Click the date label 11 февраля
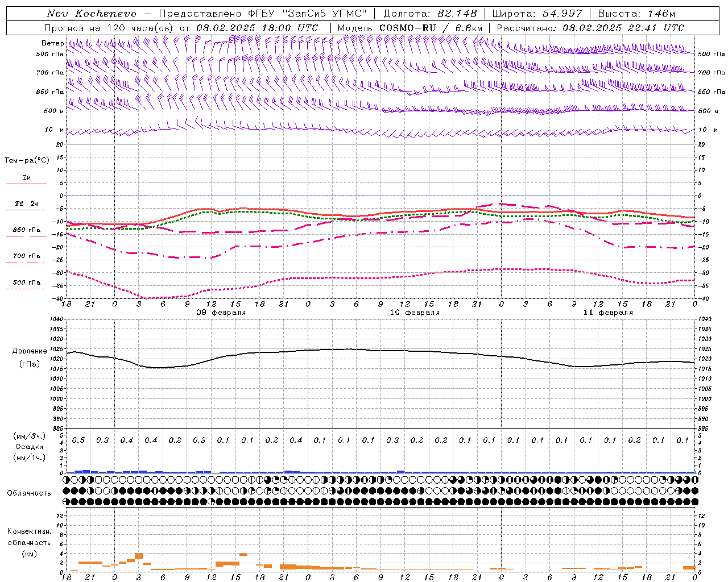The width and height of the screenshot is (728, 582). click(608, 313)
